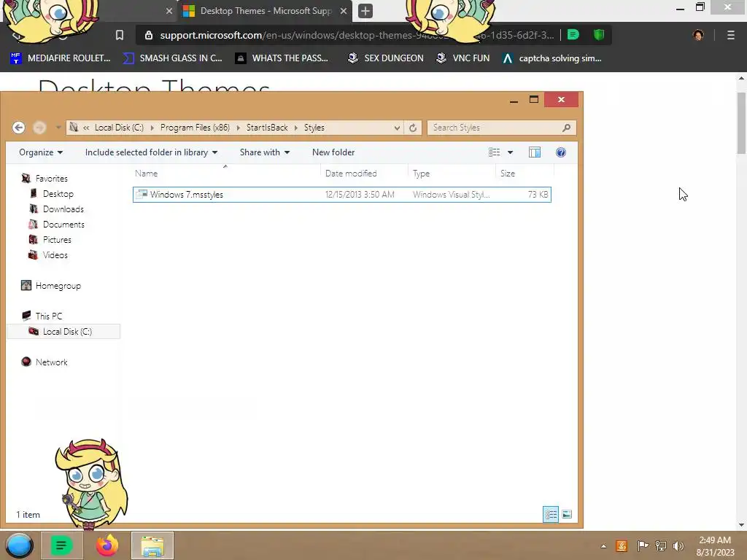This screenshot has width=747, height=560.
Task: Sort by Name column header
Action: click(x=226, y=174)
